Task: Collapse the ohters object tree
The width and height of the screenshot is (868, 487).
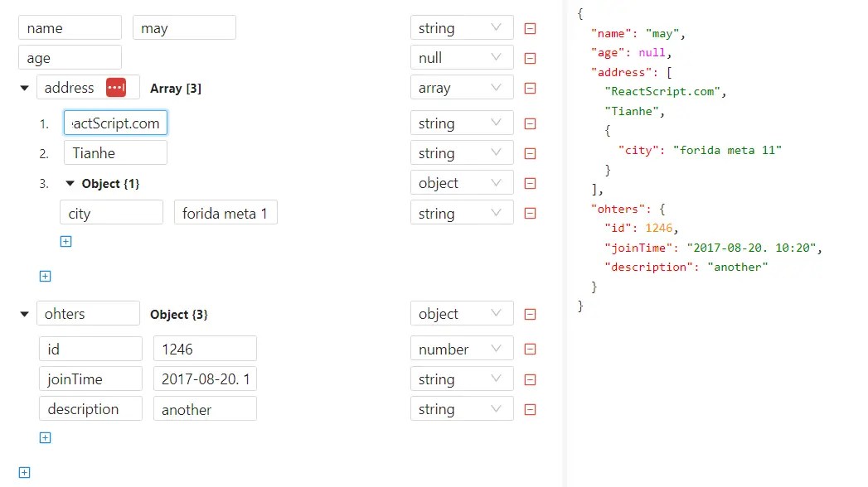Action: pos(24,313)
